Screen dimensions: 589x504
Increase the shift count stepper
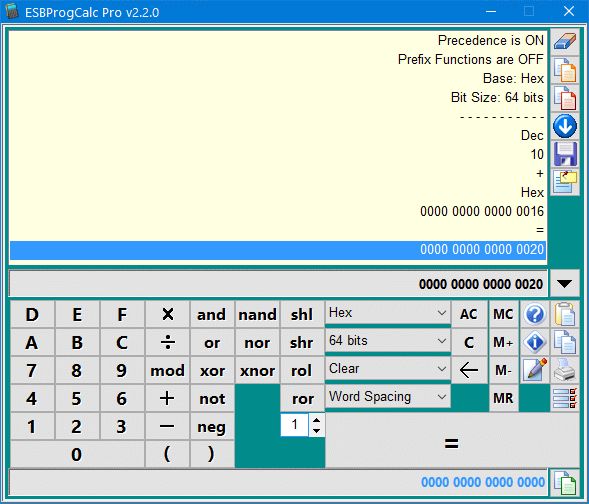tap(317, 420)
